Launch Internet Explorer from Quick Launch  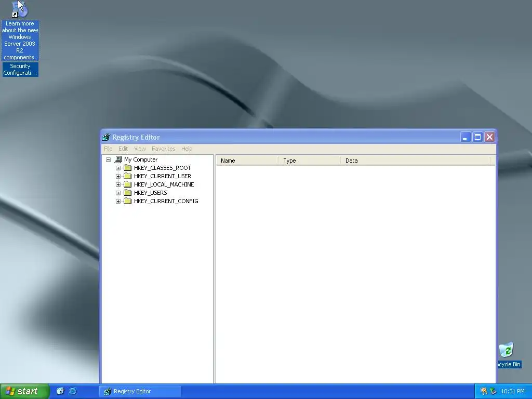click(73, 391)
